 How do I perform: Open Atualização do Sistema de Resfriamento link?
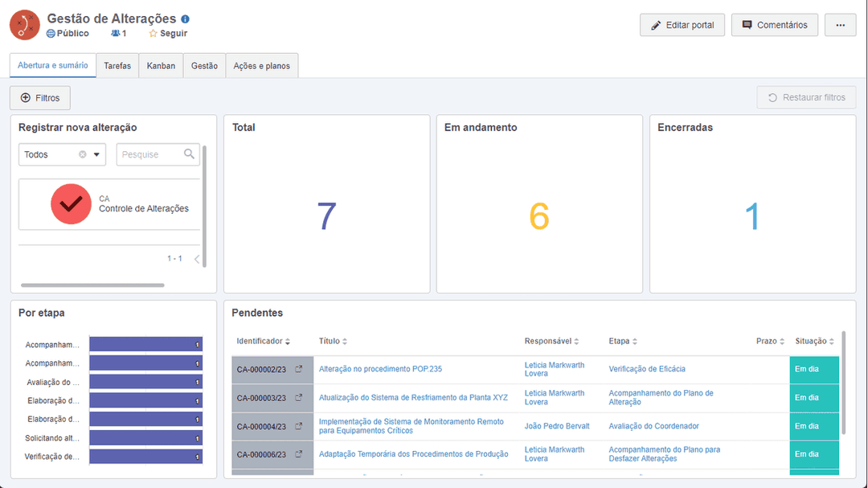[x=413, y=397]
